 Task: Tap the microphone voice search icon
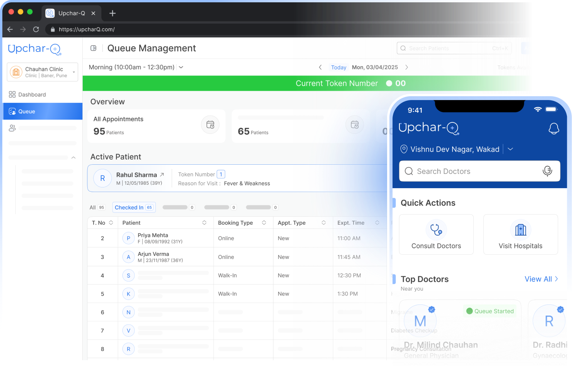(547, 171)
